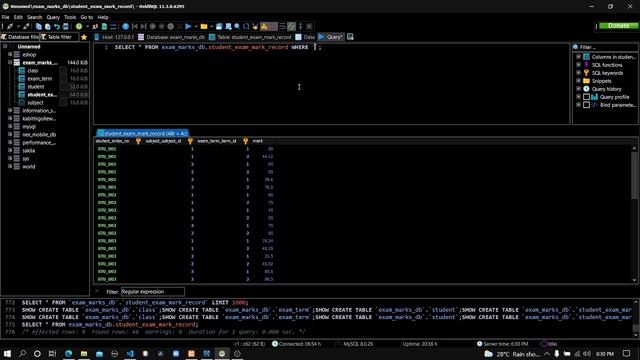Viewport: 640px width, 360px height.
Task: Open the Go to menu
Action: pos(87,17)
